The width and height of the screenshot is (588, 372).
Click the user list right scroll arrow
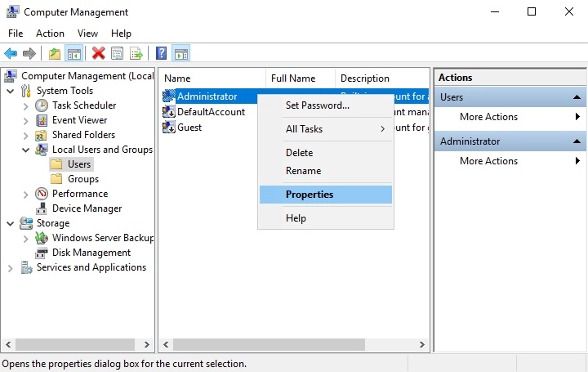(422, 344)
